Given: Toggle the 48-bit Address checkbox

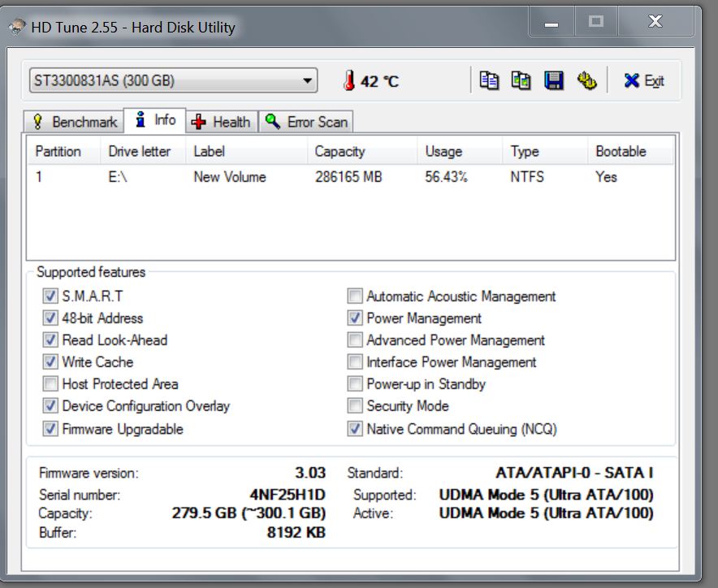Looking at the screenshot, I should tap(50, 318).
